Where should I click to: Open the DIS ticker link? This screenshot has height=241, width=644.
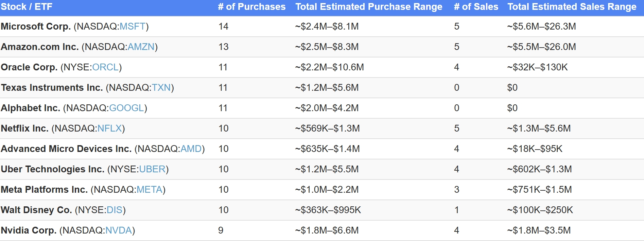pos(115,210)
